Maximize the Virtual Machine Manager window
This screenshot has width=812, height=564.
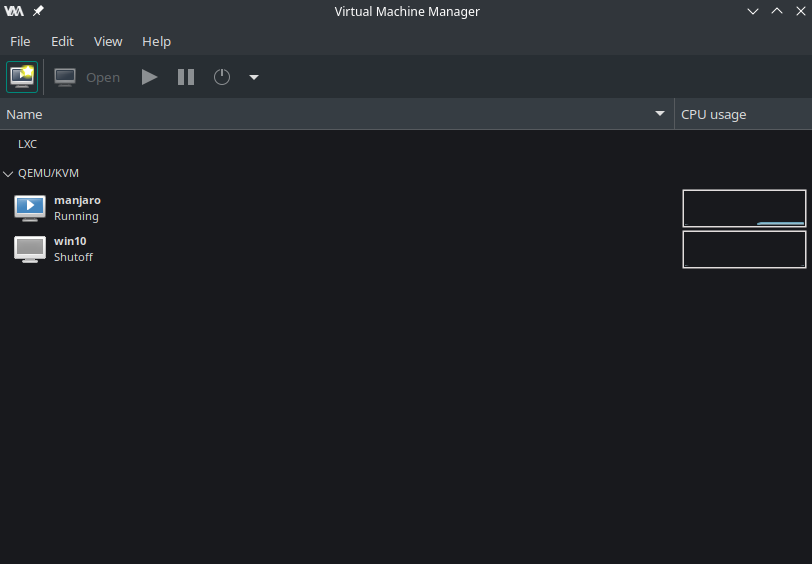click(777, 11)
